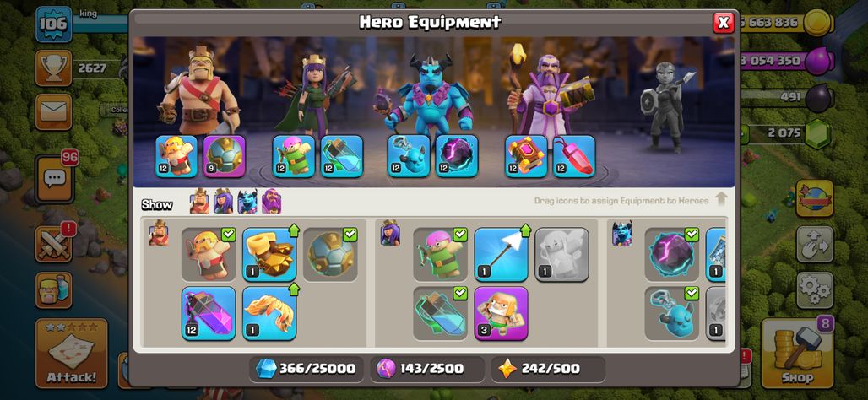This screenshot has width=868, height=400.
Task: Toggle Barbarian King filter in Show row
Action: point(199,202)
